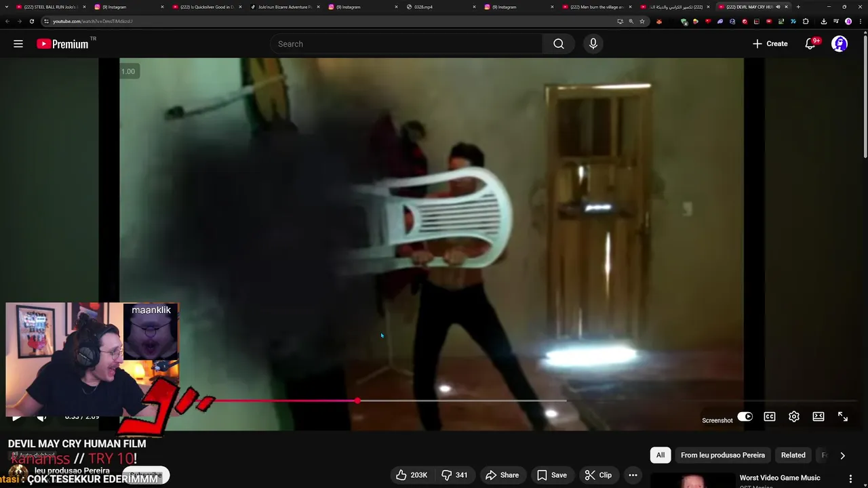Open a new browser tab
The width and height of the screenshot is (868, 488).
(x=798, y=7)
